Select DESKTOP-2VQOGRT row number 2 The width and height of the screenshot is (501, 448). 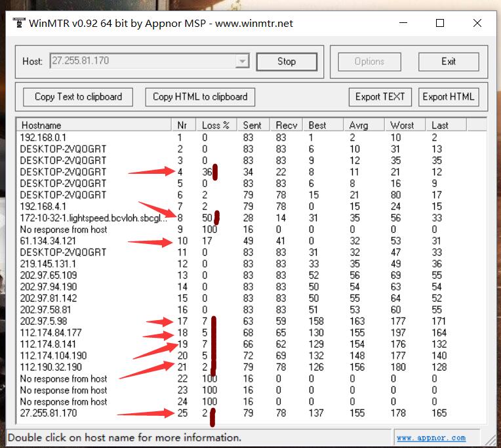tap(251, 150)
